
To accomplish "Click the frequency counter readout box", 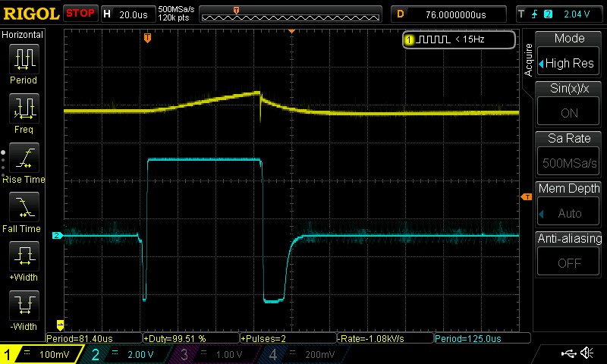I will (459, 39).
